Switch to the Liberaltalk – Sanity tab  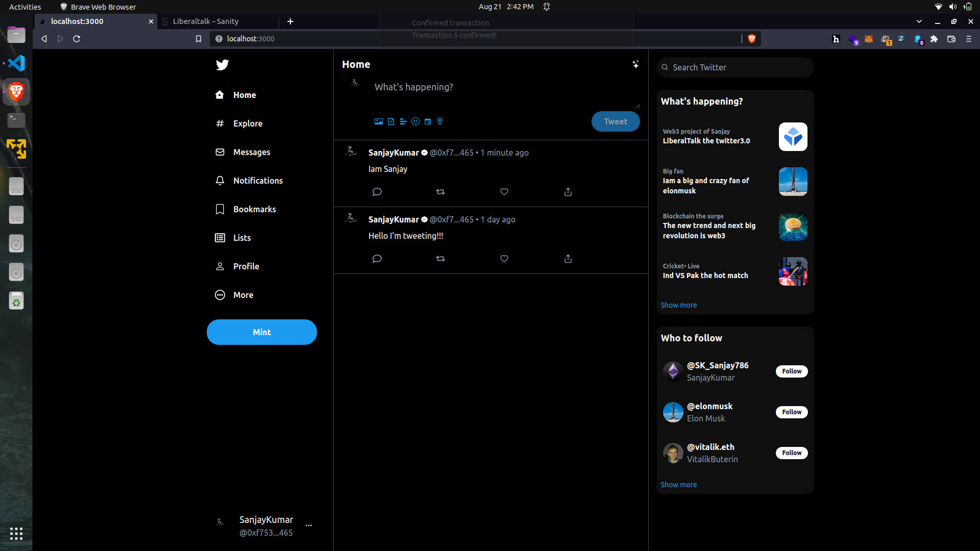[206, 21]
